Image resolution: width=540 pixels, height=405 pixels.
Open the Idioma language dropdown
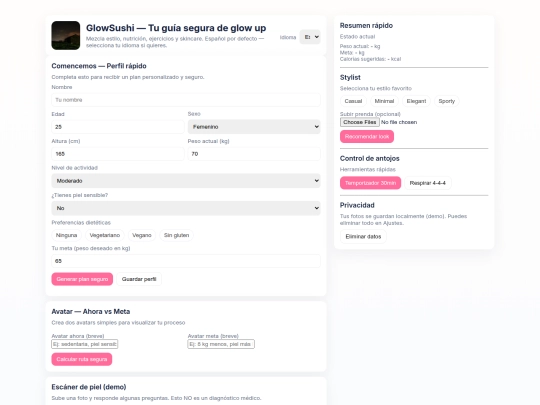[x=310, y=37]
